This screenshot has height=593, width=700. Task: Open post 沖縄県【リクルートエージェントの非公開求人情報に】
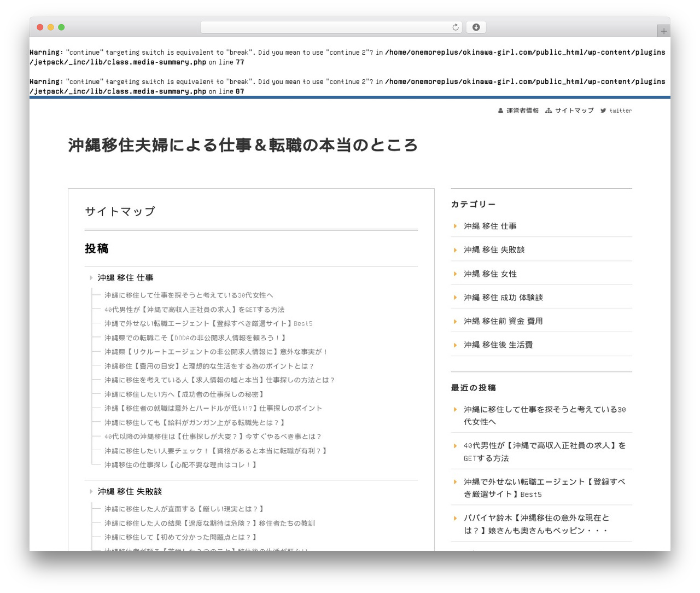[216, 352]
